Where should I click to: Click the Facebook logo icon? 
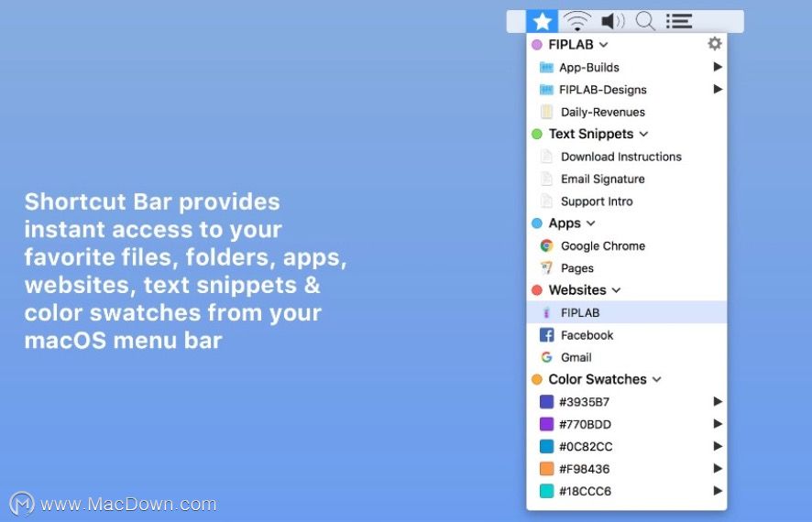click(x=546, y=335)
